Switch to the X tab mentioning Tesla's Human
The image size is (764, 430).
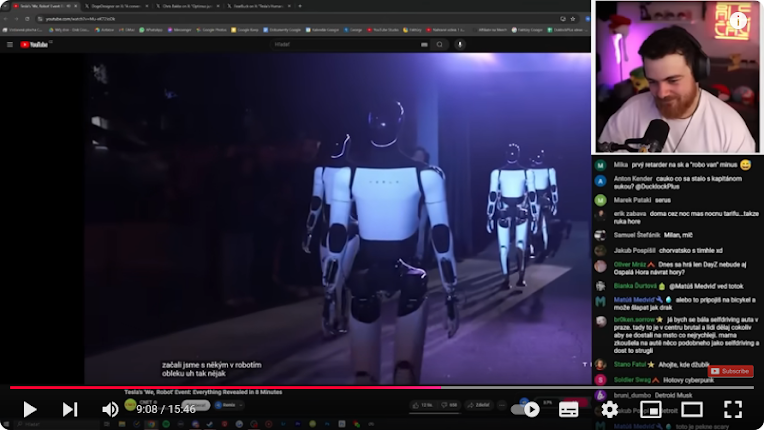point(259,6)
